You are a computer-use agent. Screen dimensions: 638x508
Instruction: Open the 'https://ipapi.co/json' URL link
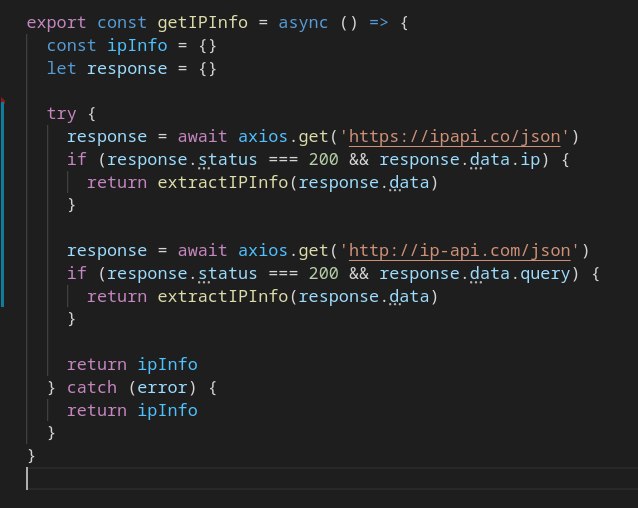click(454, 137)
